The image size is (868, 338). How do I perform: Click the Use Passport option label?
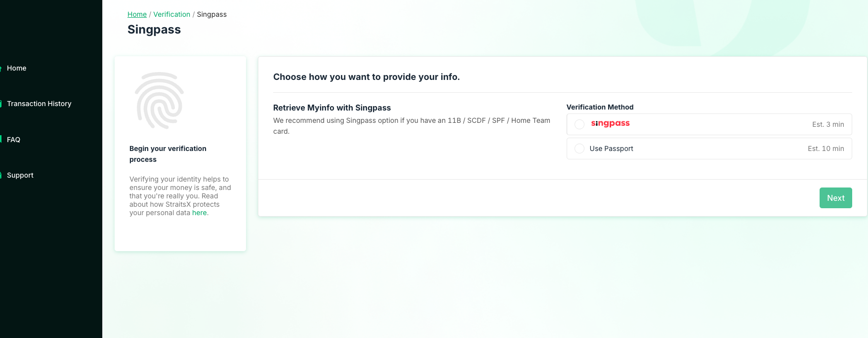point(611,149)
